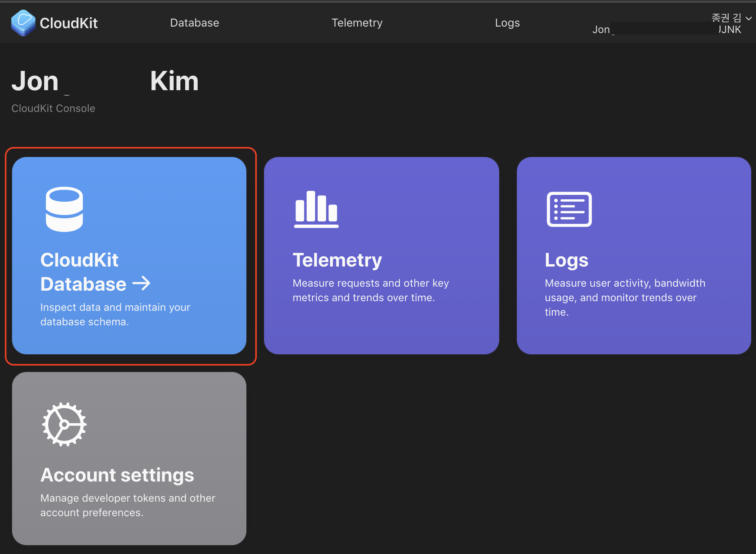The height and width of the screenshot is (554, 756).
Task: Click the 'CloudKit Console' subtitle text
Action: [53, 108]
